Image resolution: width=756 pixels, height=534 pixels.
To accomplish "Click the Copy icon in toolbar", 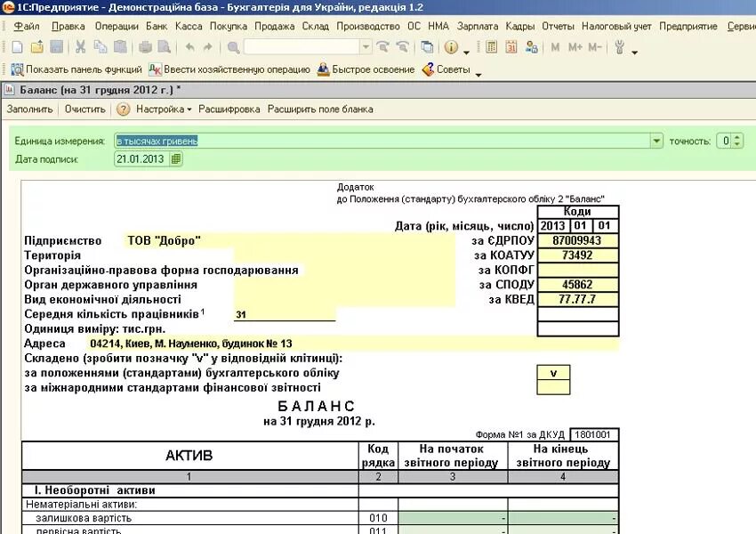I will 101,47.
